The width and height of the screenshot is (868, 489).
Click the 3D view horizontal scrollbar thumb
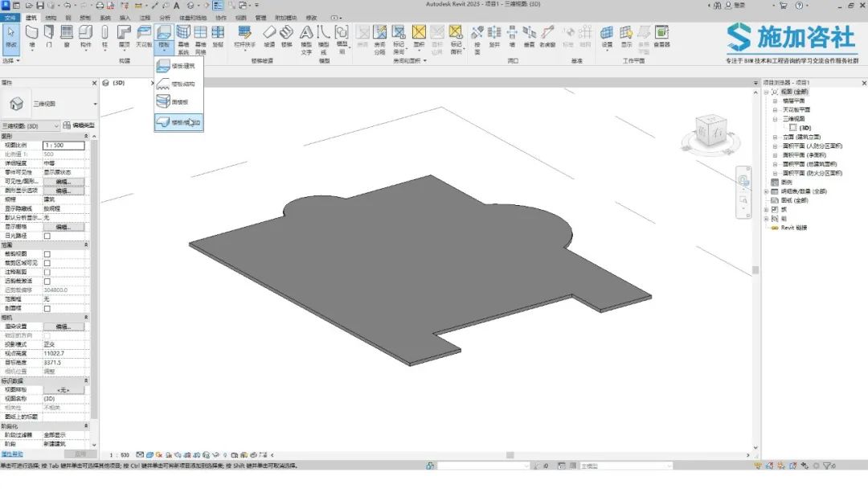click(510, 455)
